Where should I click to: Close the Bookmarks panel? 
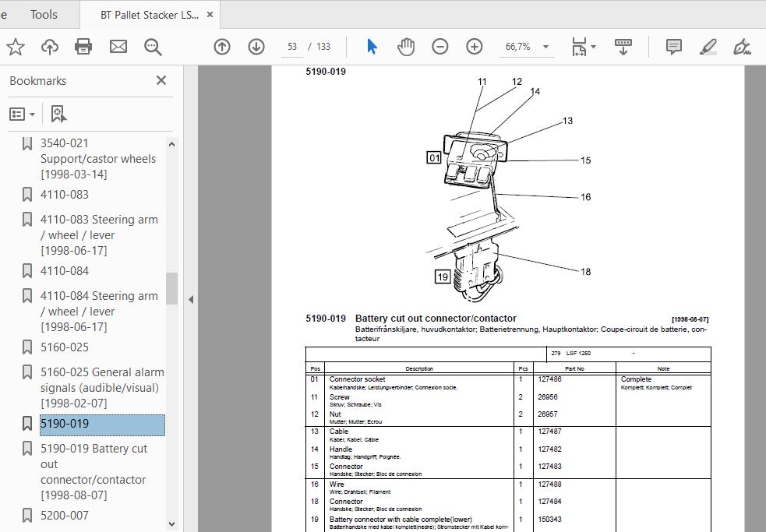pos(161,80)
